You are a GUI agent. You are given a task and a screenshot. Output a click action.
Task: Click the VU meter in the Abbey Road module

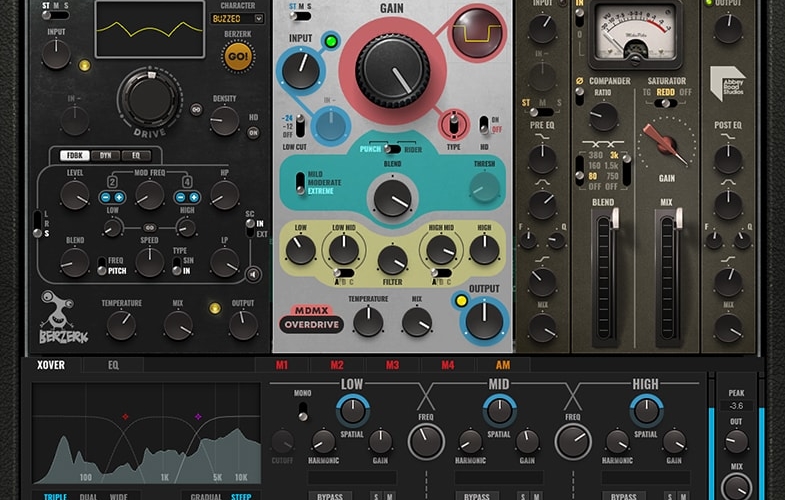point(635,33)
